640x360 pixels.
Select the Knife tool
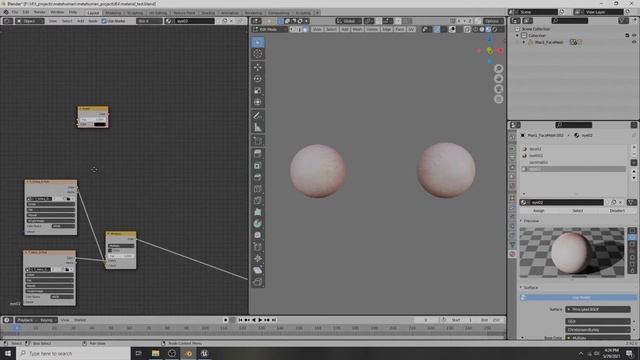[x=258, y=200]
